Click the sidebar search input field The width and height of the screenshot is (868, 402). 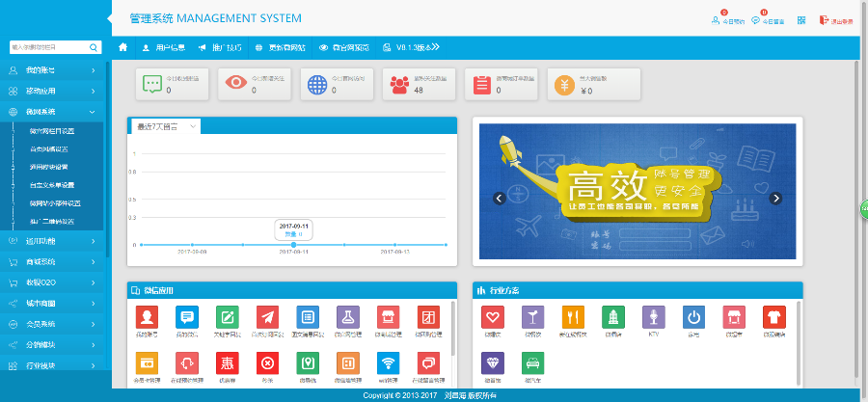(x=48, y=46)
